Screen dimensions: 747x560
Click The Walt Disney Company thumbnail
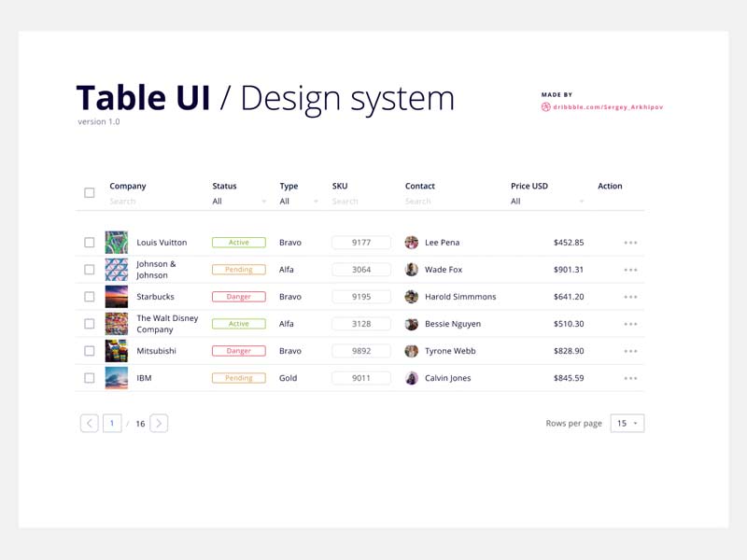tap(116, 324)
